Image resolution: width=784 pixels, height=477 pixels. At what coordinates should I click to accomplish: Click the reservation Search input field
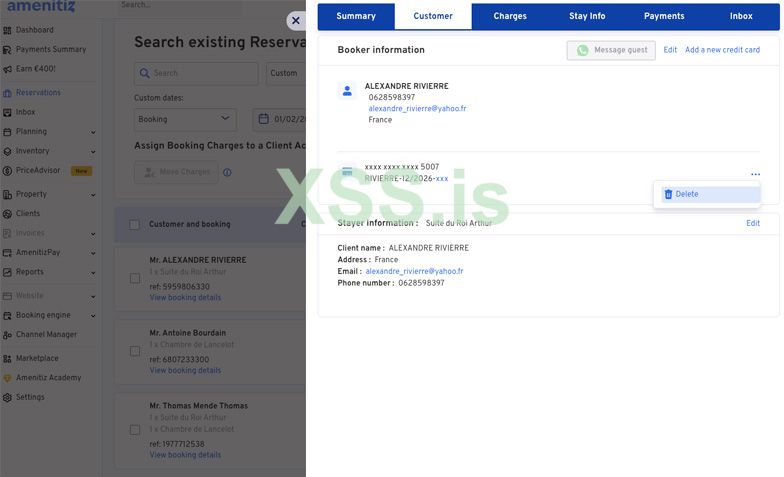[x=196, y=74]
